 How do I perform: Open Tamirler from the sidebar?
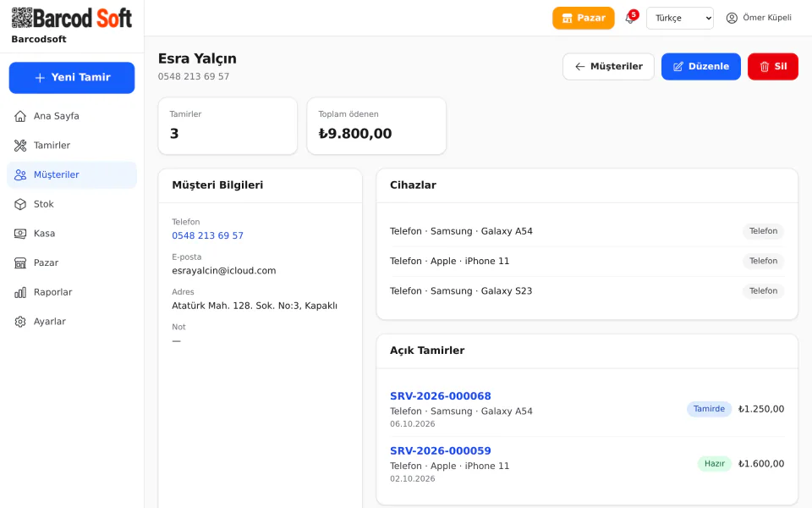click(x=72, y=146)
